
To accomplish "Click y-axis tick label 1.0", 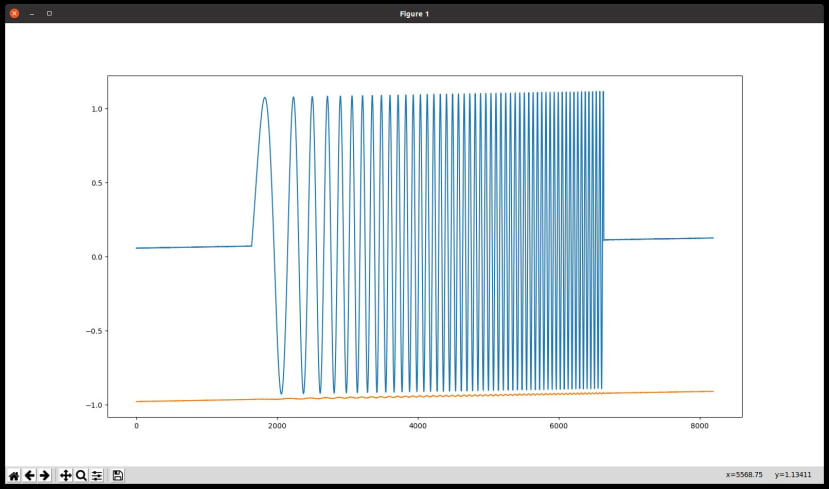I will [x=97, y=109].
